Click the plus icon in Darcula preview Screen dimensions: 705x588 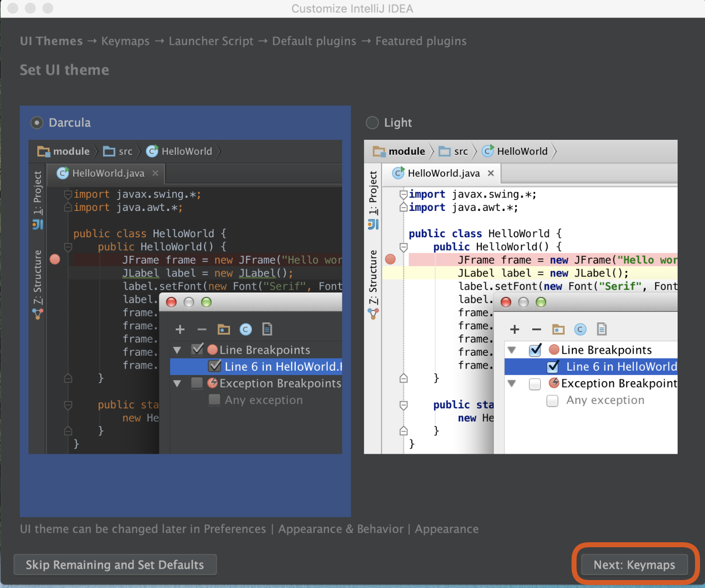click(180, 329)
